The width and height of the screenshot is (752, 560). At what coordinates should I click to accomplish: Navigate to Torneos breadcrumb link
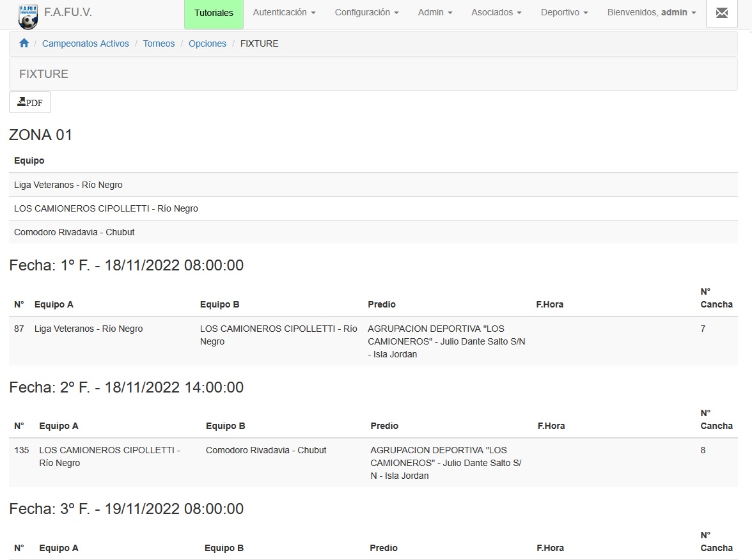pyautogui.click(x=159, y=43)
